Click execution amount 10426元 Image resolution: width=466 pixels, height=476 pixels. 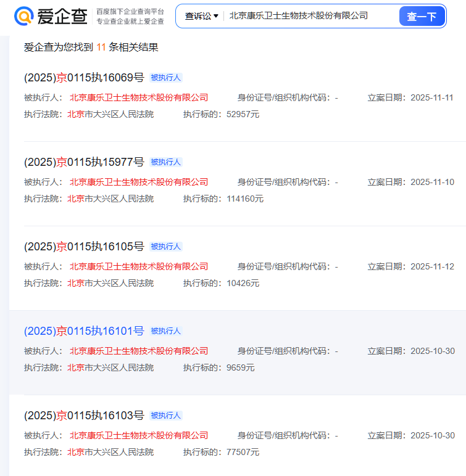tap(243, 283)
